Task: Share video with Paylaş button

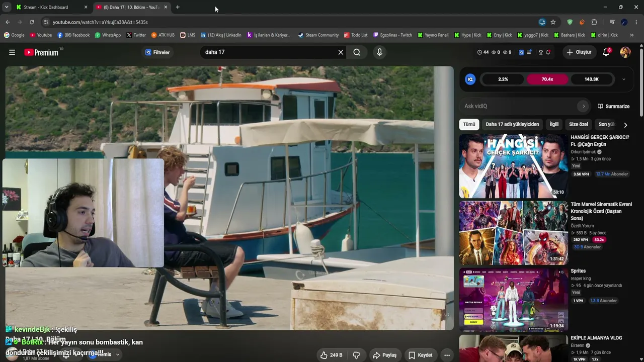Action: 385,355
